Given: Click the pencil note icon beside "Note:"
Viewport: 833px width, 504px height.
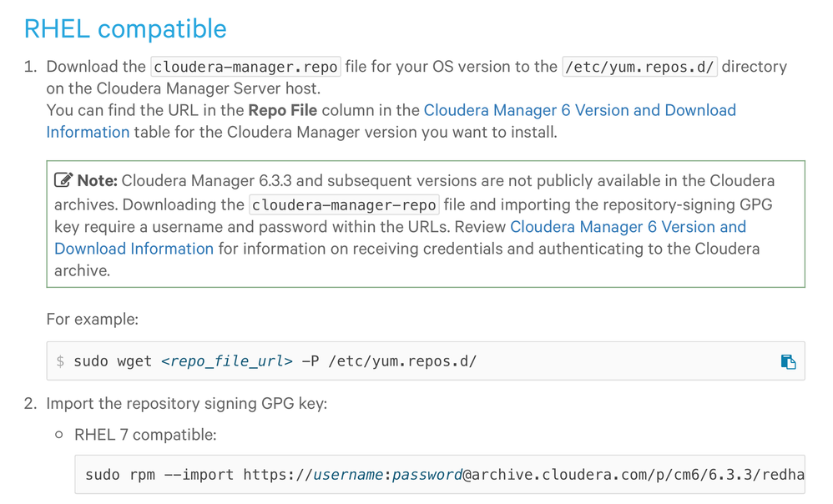Looking at the screenshot, I should tap(63, 180).
